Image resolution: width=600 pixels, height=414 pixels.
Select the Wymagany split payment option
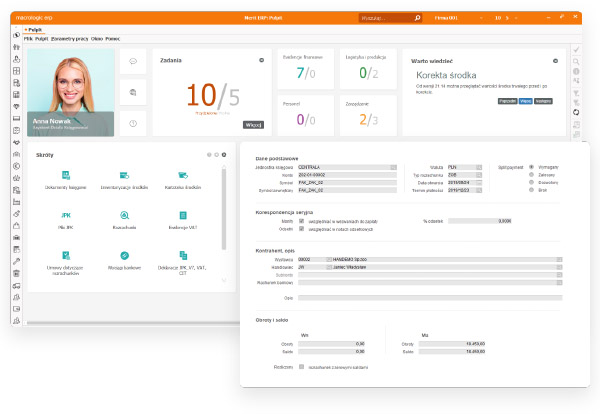pos(531,167)
